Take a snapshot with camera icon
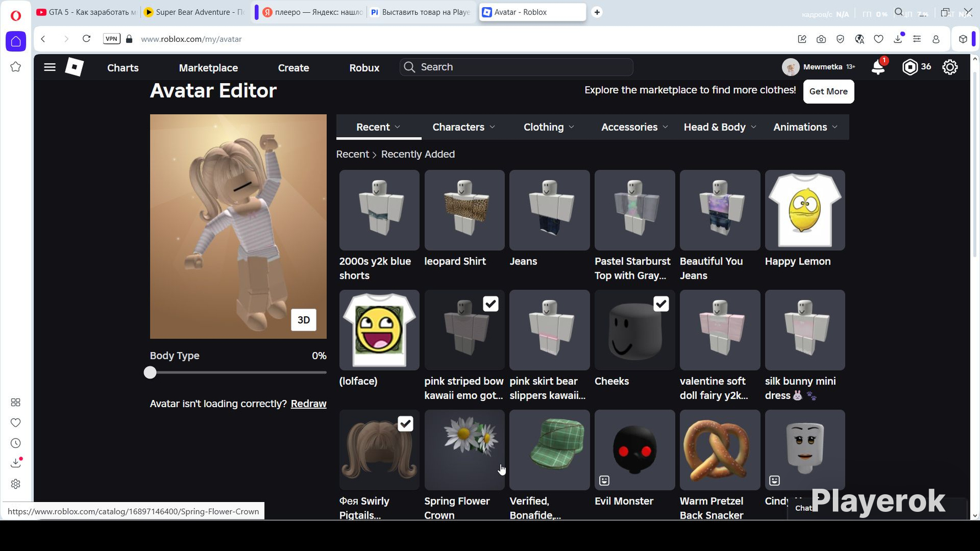980x551 pixels. (821, 39)
